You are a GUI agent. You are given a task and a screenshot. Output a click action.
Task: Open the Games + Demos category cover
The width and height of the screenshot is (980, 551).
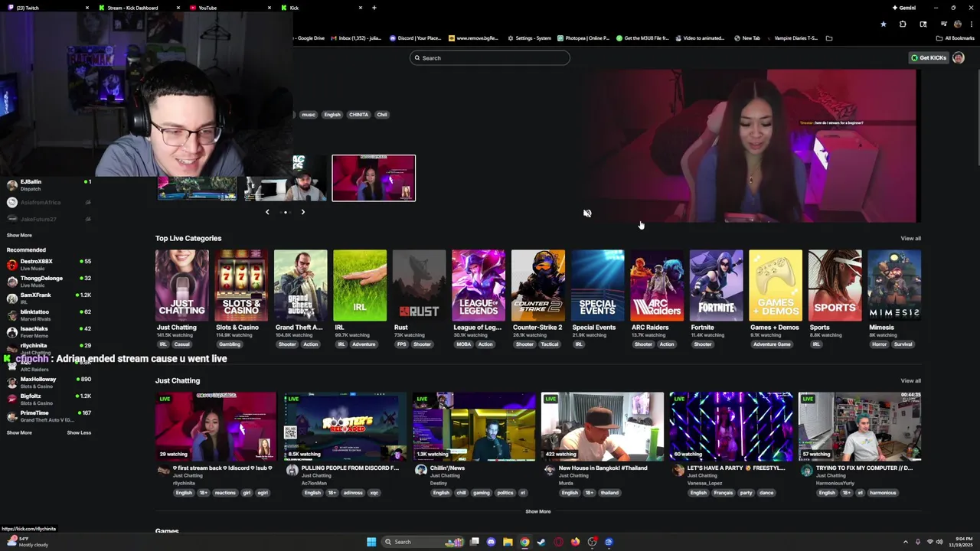pos(776,285)
